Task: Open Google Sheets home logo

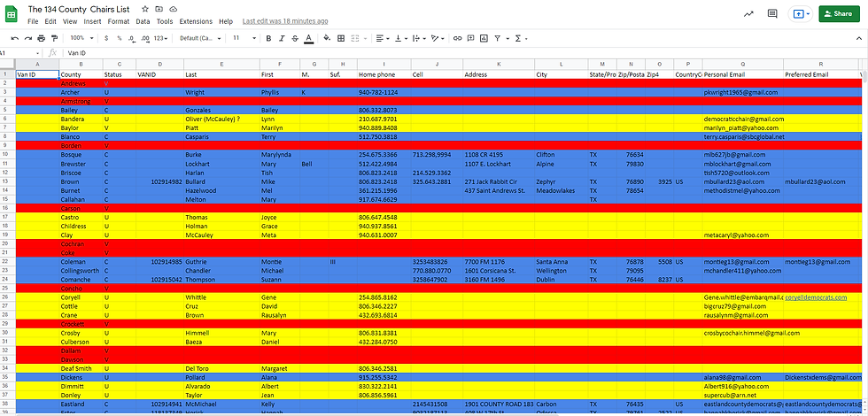Action: (x=11, y=14)
